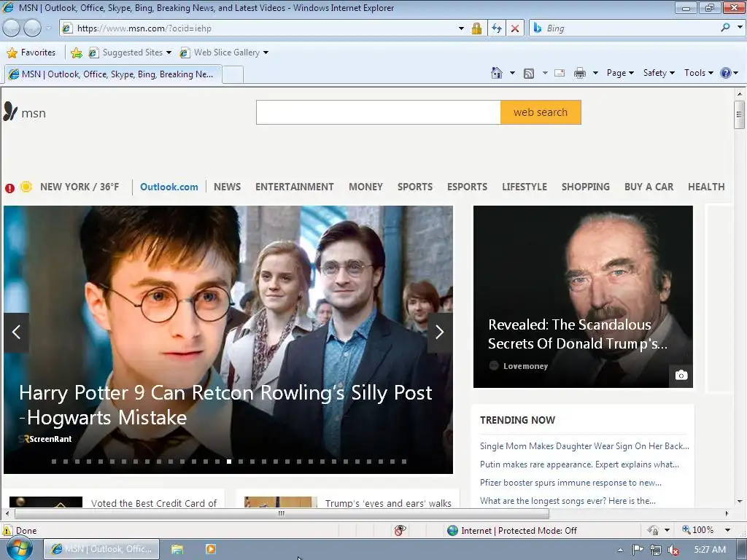Click the Forward navigation button

[x=32, y=28]
